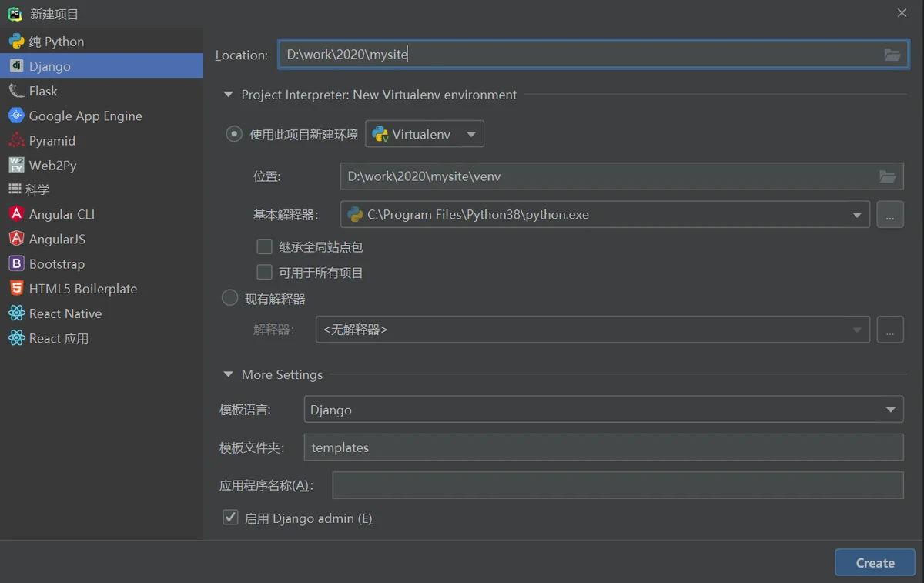Viewport: 924px width, 583px height.
Task: Select Web2Py project type
Action: coord(102,165)
